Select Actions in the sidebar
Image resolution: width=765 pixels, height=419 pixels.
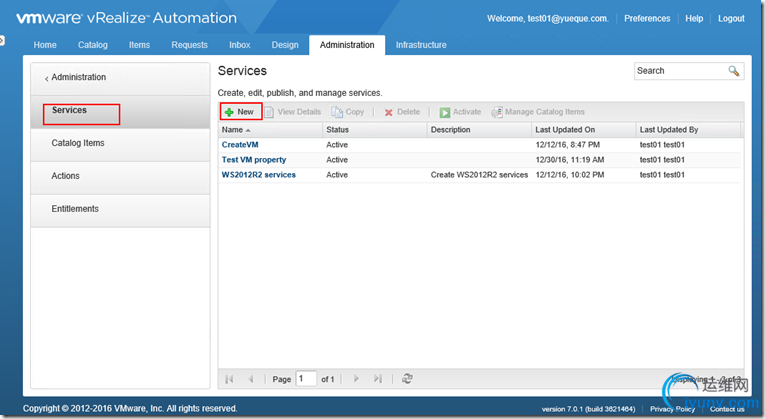tap(120, 178)
